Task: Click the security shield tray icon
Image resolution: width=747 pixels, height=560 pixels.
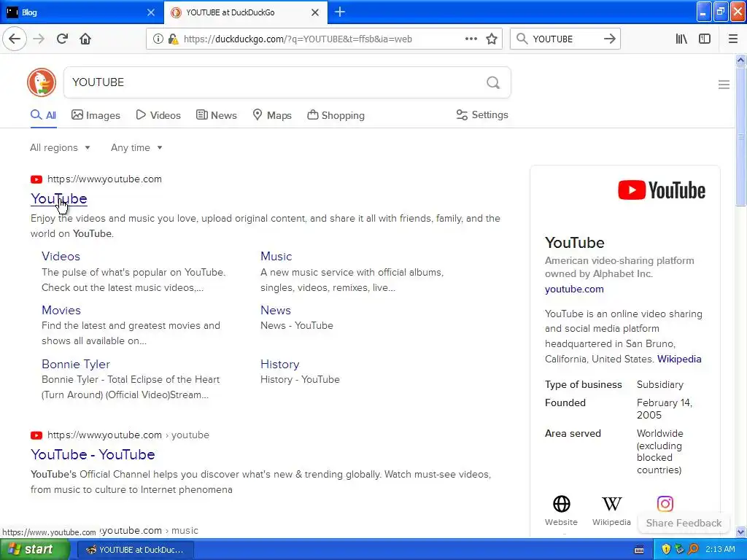Action: pyautogui.click(x=666, y=550)
